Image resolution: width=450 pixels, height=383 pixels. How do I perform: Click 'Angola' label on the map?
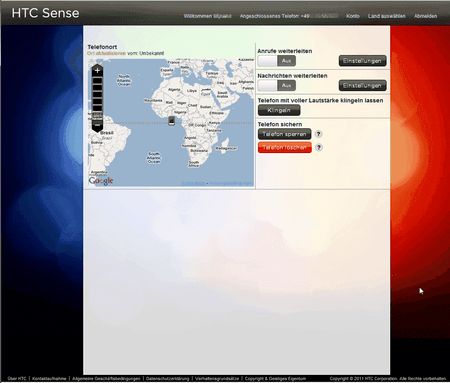point(190,138)
